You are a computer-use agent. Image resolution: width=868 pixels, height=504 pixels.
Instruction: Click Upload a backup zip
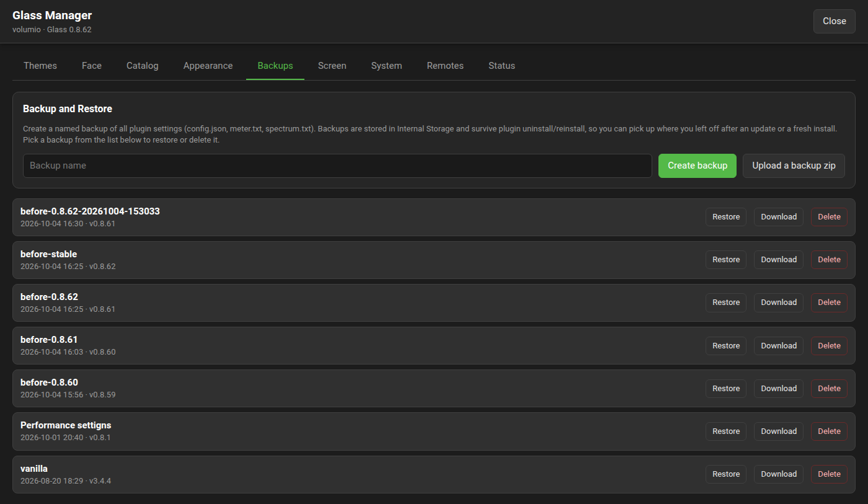(x=794, y=166)
